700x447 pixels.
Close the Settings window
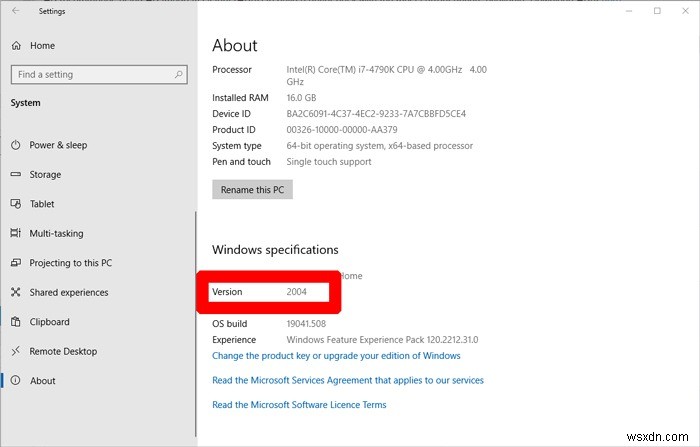tap(685, 11)
